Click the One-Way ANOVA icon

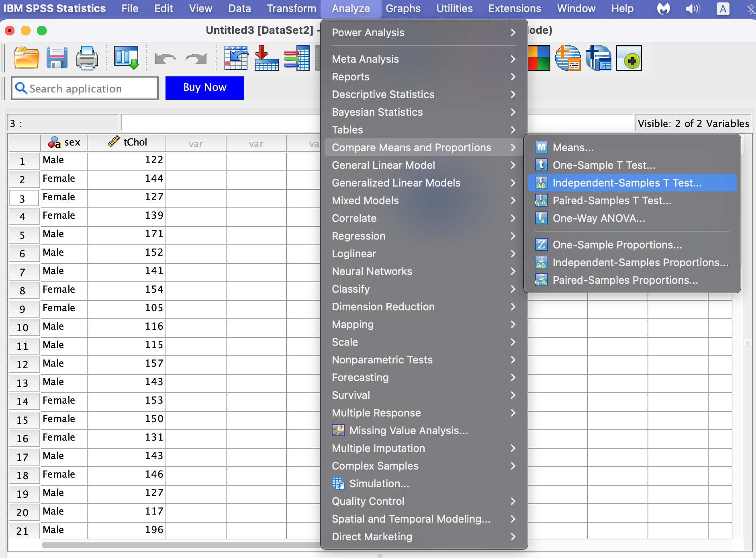coord(541,218)
